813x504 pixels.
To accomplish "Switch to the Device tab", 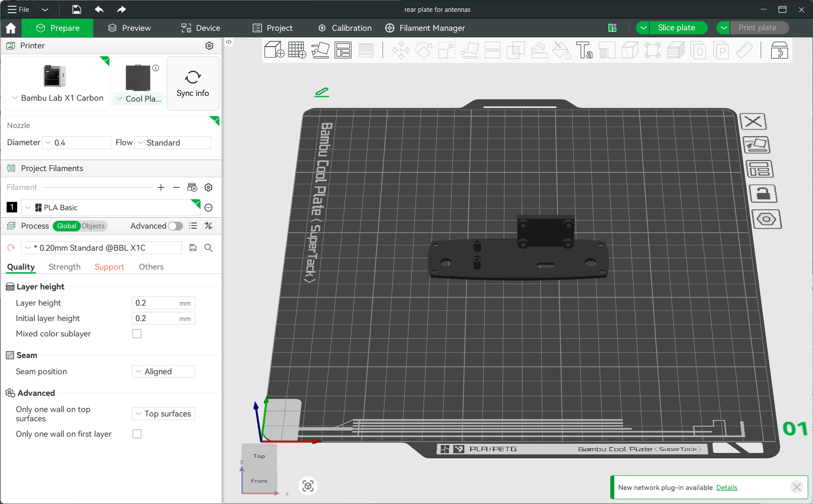I will coord(201,28).
